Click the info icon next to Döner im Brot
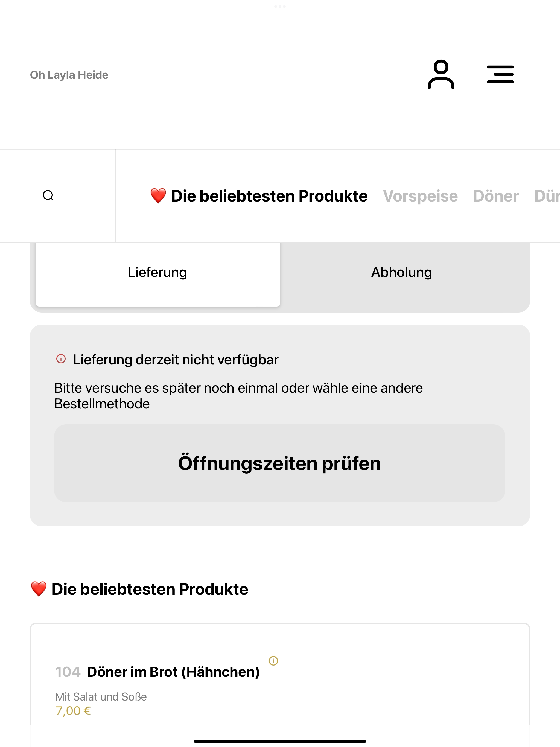Screen dimensions: 560x747 273,661
